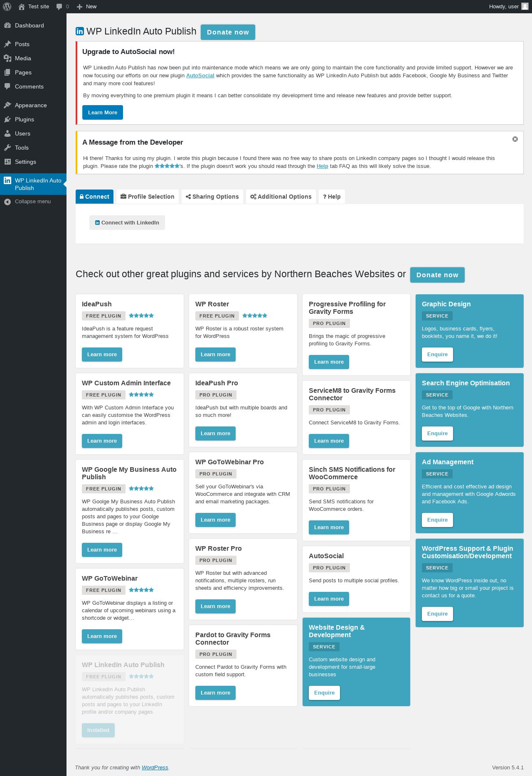This screenshot has width=532, height=776.
Task: Open the Profile Selection tab
Action: [148, 197]
